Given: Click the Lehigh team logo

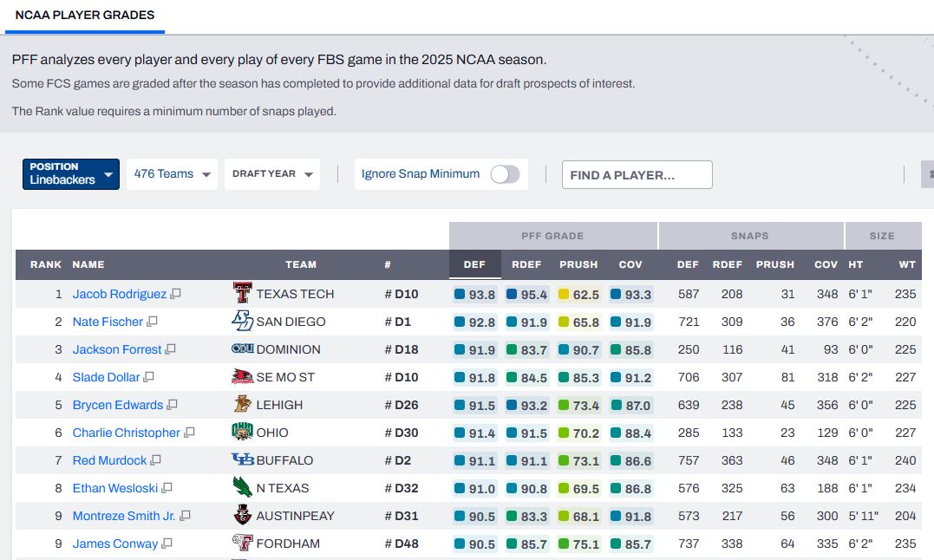Looking at the screenshot, I should [x=242, y=405].
